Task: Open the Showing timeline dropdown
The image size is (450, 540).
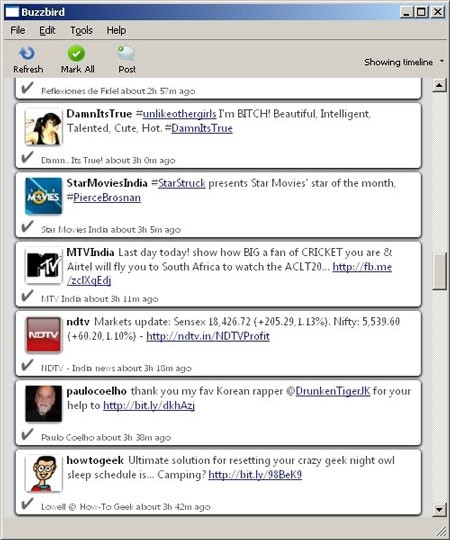Action: click(404, 62)
